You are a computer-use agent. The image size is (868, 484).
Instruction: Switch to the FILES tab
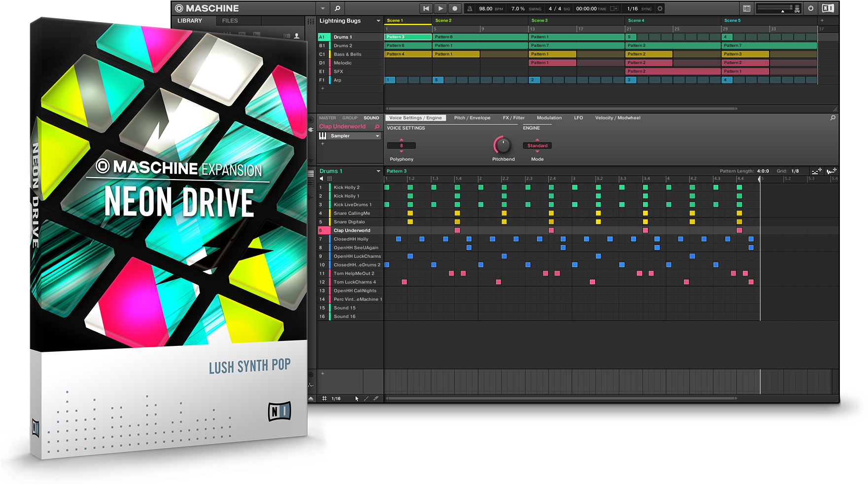pos(230,21)
